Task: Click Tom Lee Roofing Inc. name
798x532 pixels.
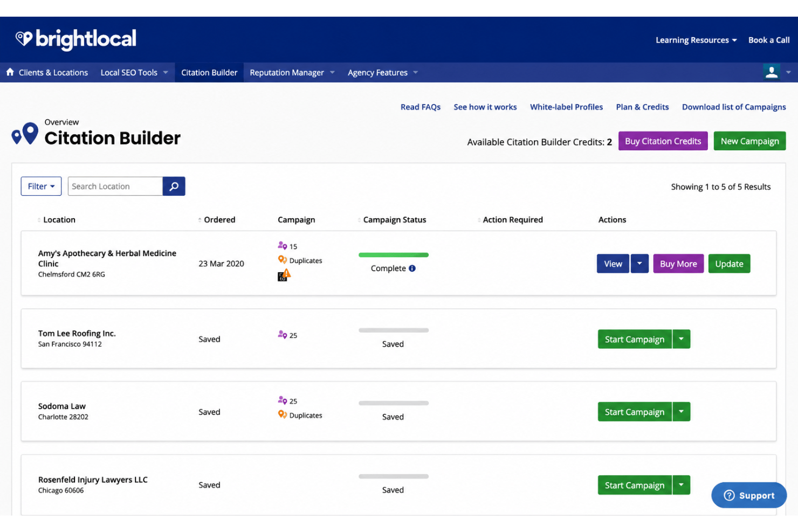Action: click(77, 333)
